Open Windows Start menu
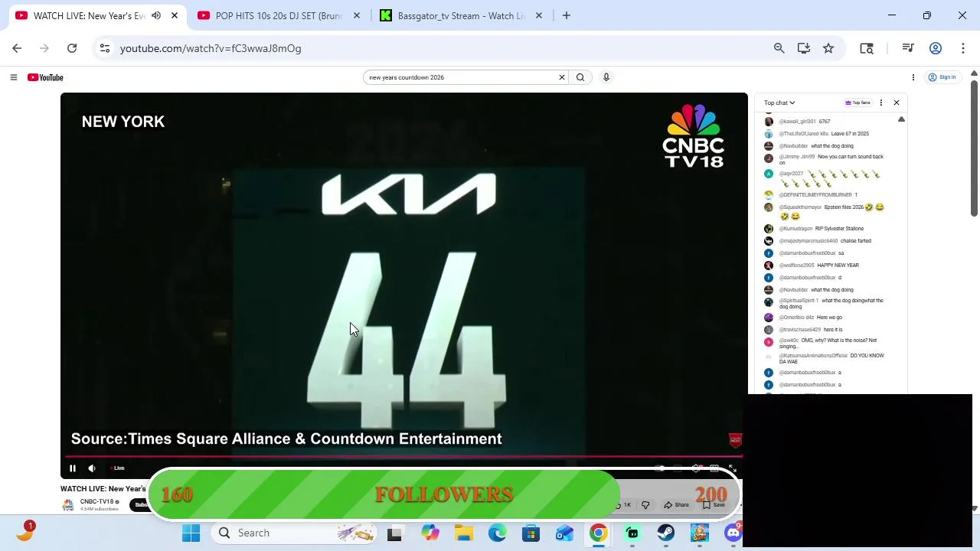The width and height of the screenshot is (980, 551). [191, 533]
